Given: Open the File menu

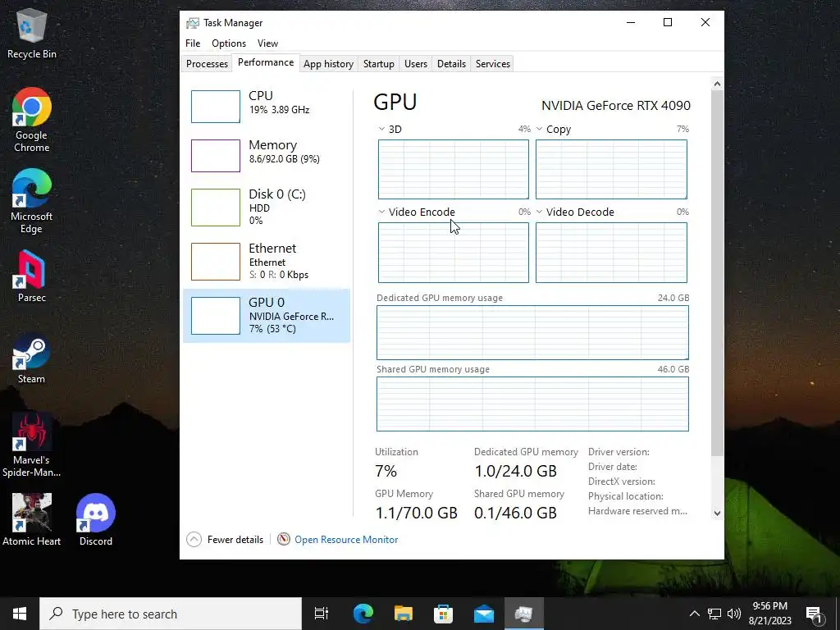Looking at the screenshot, I should tap(193, 43).
